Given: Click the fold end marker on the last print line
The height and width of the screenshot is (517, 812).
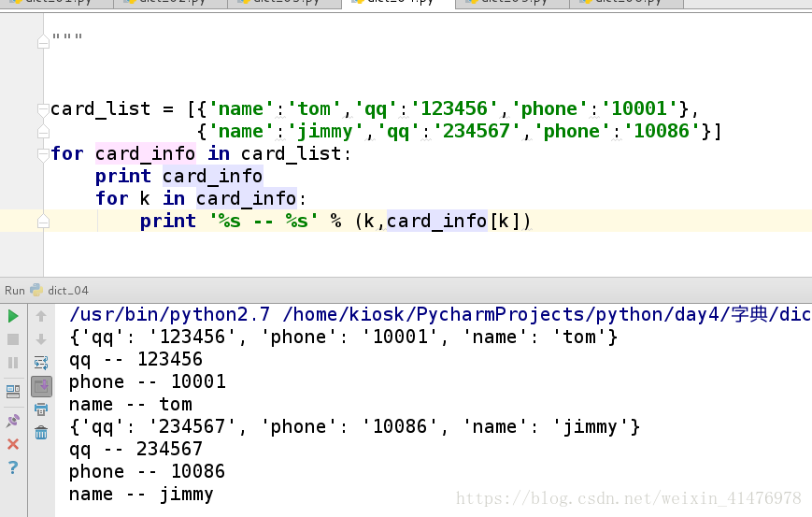Looking at the screenshot, I should 44,222.
